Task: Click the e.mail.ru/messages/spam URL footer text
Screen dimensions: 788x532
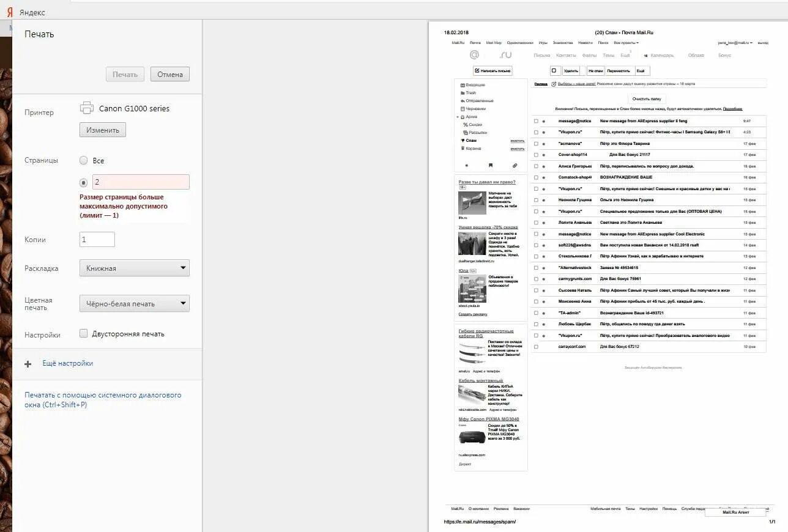Action: tap(480, 522)
